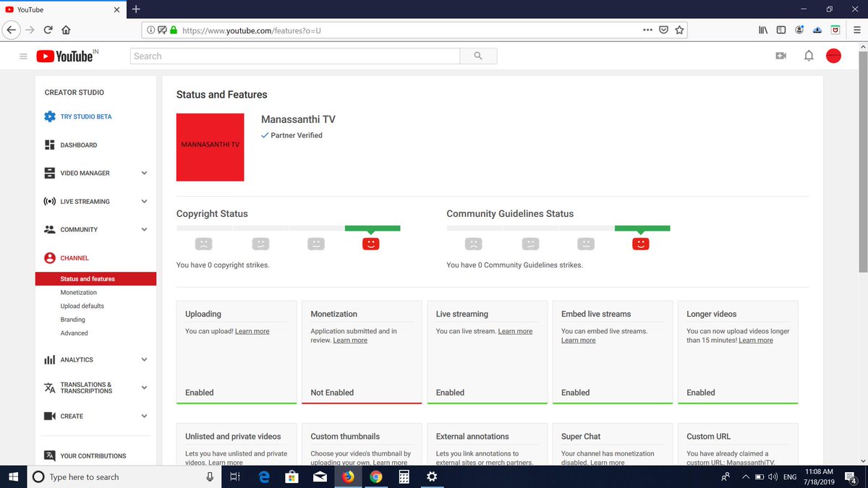Screen dimensions: 868x488
Task: Click the Live Streaming broadcast icon
Action: pos(49,202)
